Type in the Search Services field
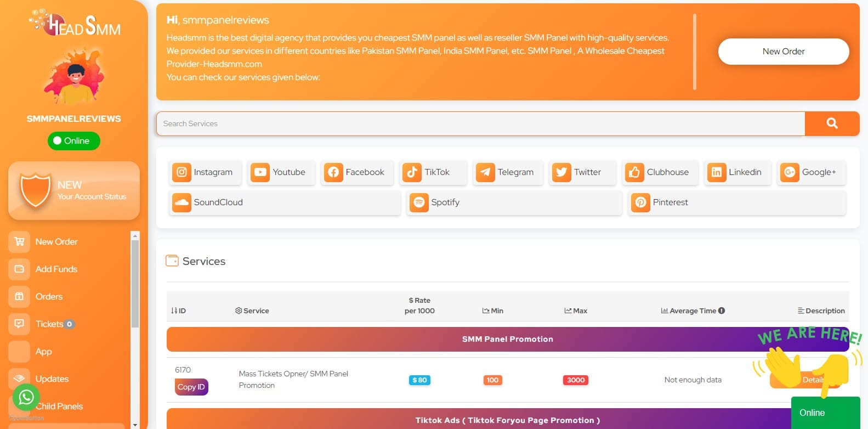Screen dimensions: 868x429 [480, 124]
